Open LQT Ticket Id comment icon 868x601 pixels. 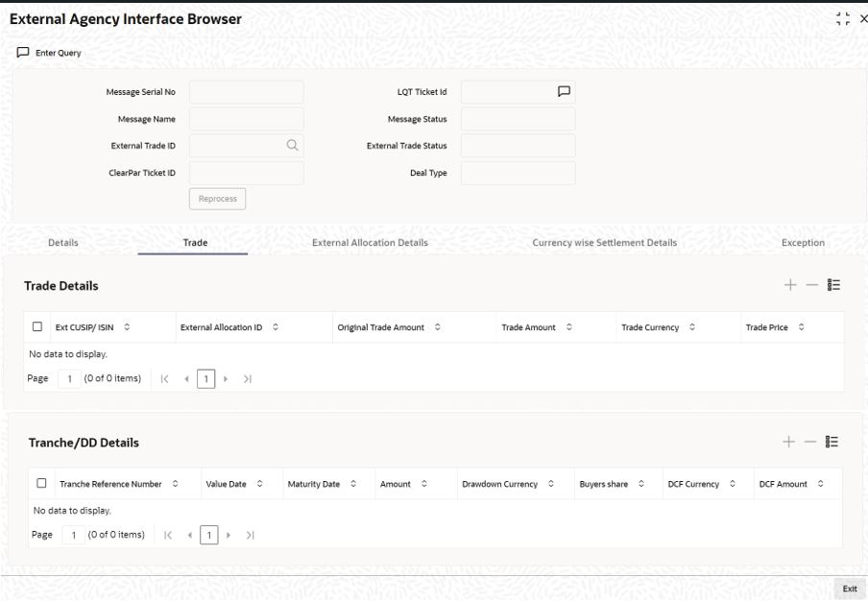[x=565, y=92]
